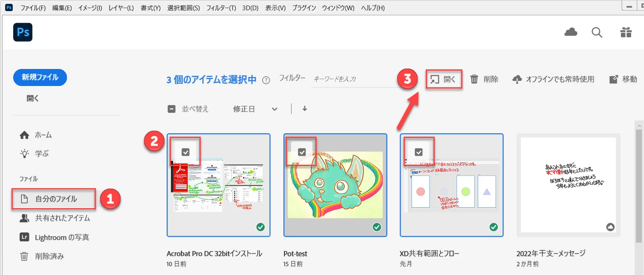This screenshot has width=644, height=275.
Task: Click the toolbar 開く button for selected items
Action: coord(444,79)
